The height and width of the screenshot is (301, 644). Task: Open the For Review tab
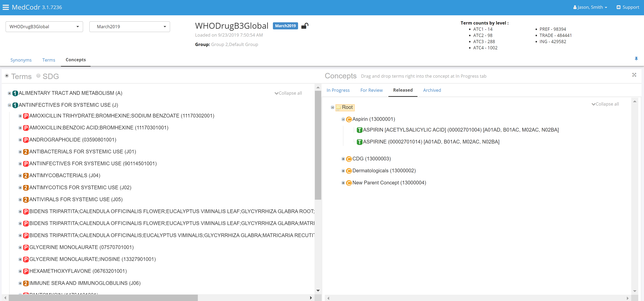click(371, 90)
